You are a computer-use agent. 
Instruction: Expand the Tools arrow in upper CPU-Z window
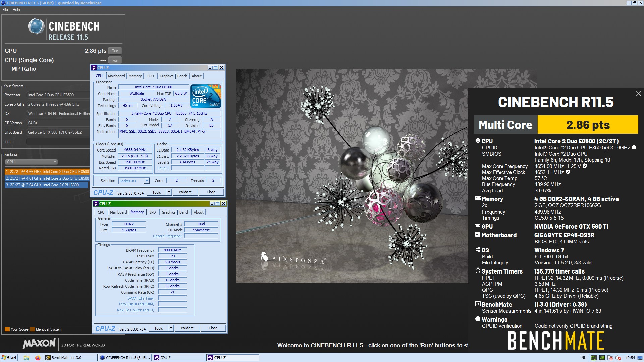click(169, 192)
